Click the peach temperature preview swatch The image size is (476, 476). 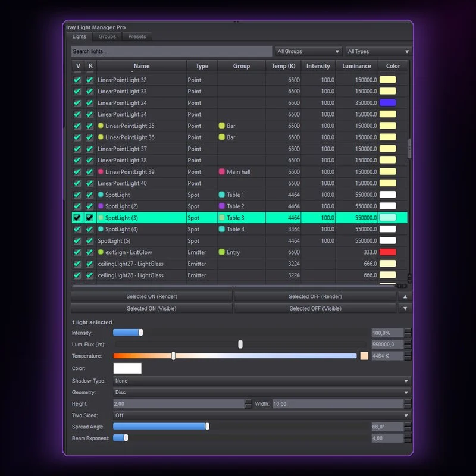364,356
